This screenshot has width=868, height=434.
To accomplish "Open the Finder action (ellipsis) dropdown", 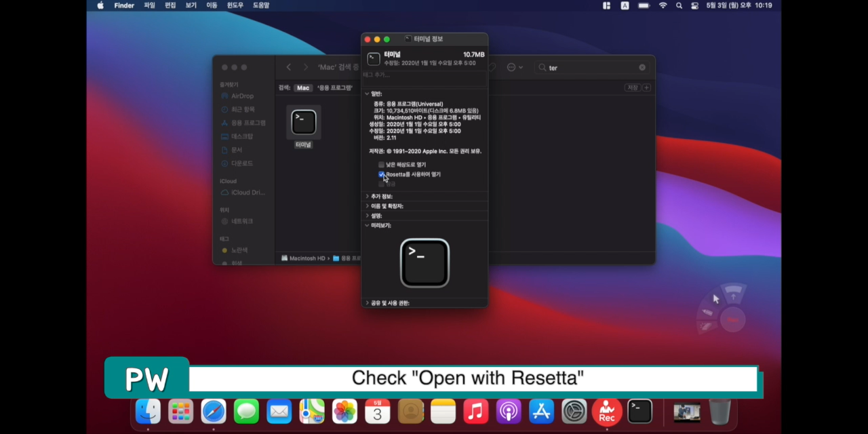I will [515, 67].
